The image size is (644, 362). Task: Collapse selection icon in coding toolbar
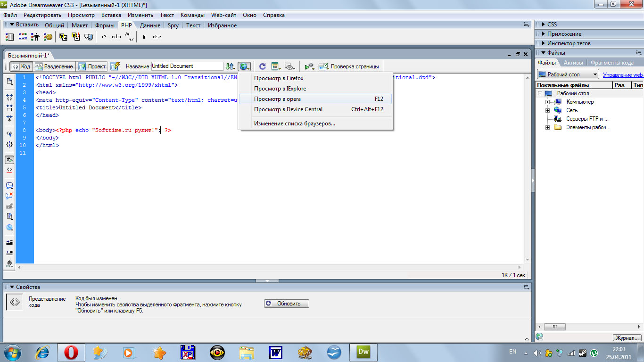(9, 108)
